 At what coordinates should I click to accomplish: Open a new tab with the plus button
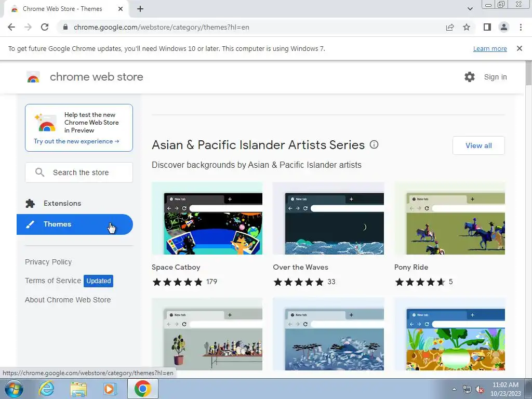pos(140,9)
